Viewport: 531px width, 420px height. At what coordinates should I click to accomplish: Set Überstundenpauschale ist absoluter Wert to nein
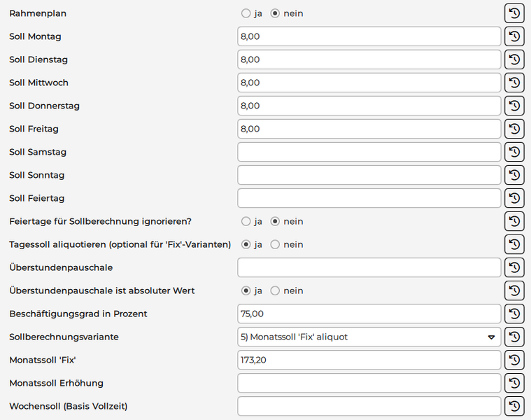pyautogui.click(x=275, y=290)
